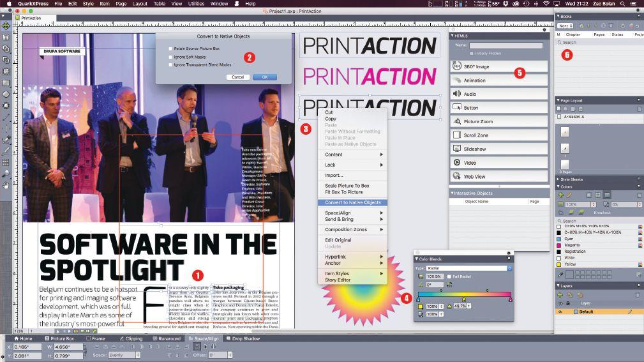Click the Name field in HTML5 panel
The image size is (644, 362).
tap(506, 45)
